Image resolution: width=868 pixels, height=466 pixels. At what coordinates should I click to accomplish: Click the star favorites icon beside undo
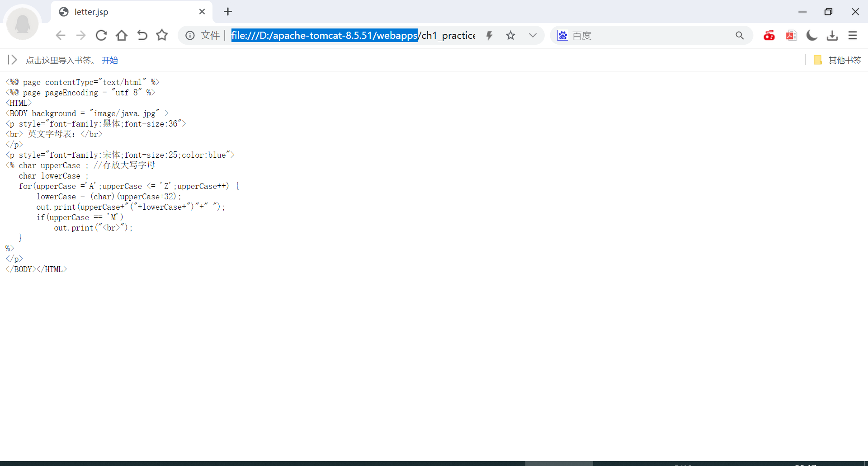point(162,35)
